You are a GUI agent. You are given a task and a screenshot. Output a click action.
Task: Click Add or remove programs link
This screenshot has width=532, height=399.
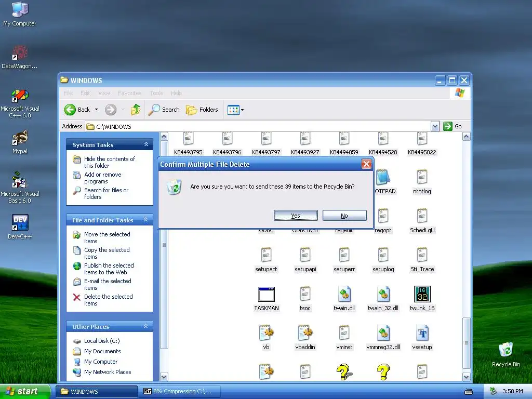(x=102, y=178)
